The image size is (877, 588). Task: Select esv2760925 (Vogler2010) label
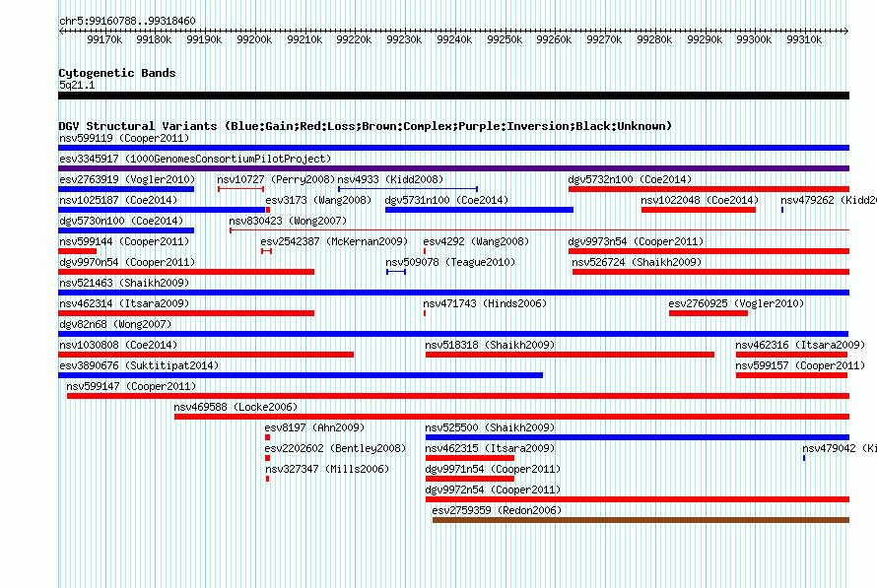(736, 303)
